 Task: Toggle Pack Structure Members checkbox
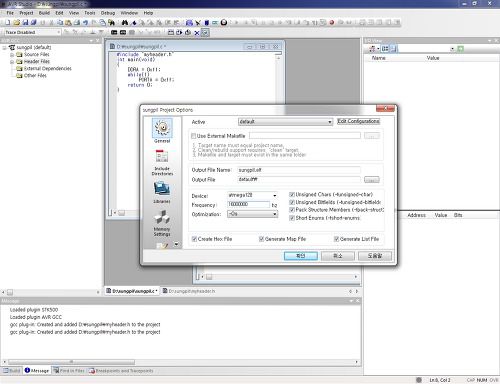point(292,210)
